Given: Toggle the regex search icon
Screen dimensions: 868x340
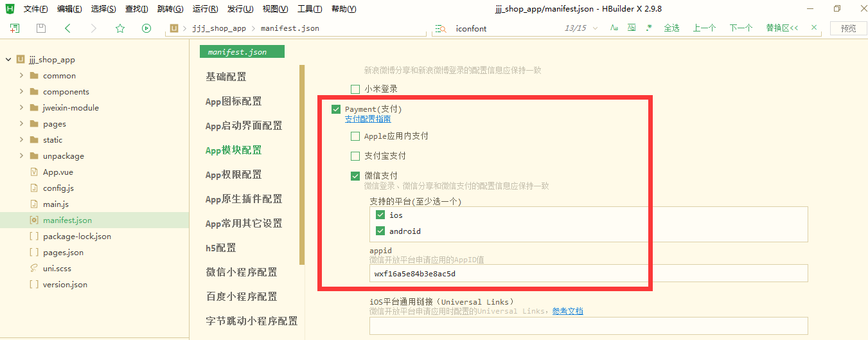Looking at the screenshot, I should [x=649, y=28].
